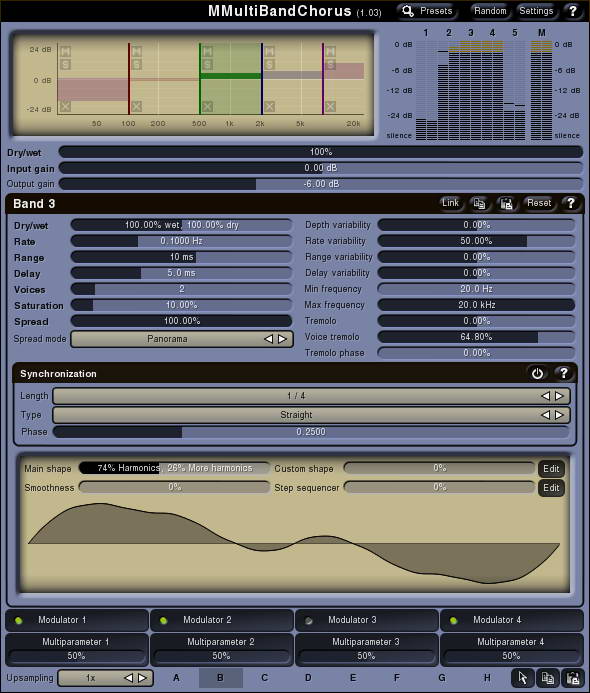This screenshot has height=693, width=590.
Task: Adjust the Input gain slider
Action: point(321,168)
